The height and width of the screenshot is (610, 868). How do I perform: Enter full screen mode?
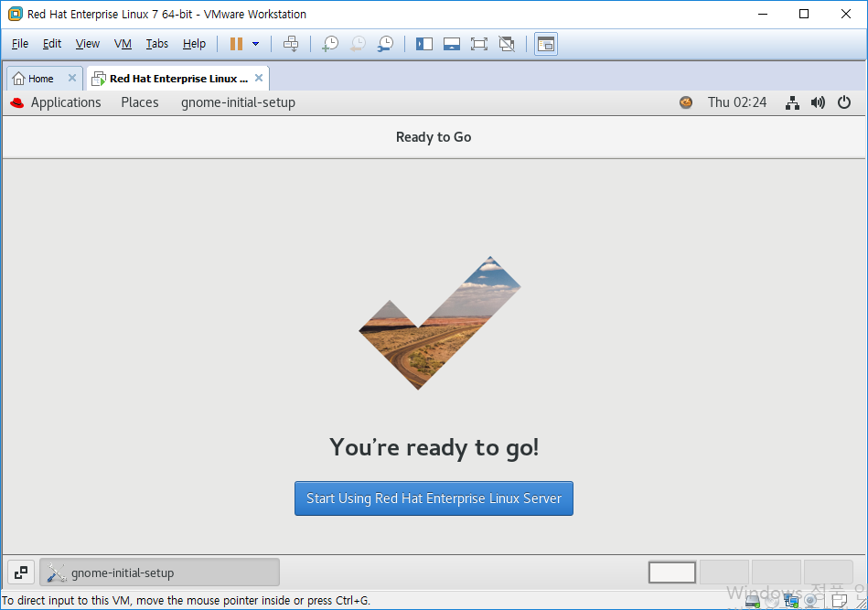479,44
